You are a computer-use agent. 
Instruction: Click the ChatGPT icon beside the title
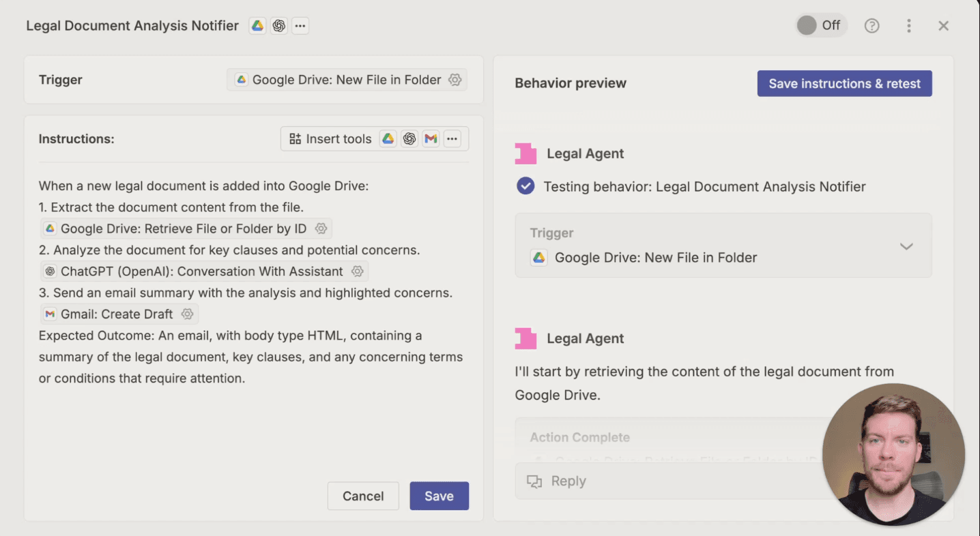pyautogui.click(x=278, y=26)
